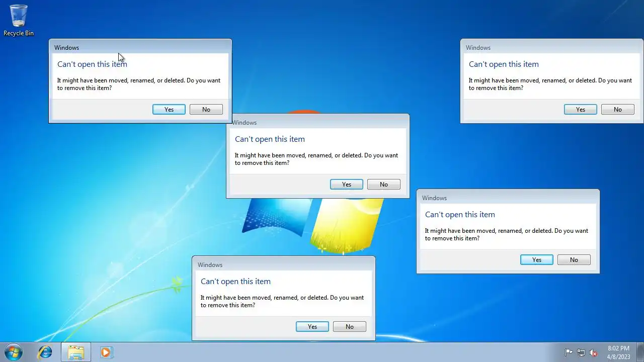This screenshot has height=362, width=644.
Task: Click No in the dialog overlapping the Windows logo
Action: [384, 185]
